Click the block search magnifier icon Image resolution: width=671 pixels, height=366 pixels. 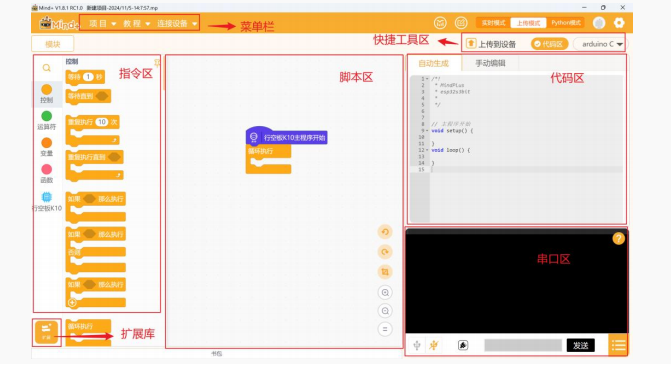pyautogui.click(x=47, y=68)
